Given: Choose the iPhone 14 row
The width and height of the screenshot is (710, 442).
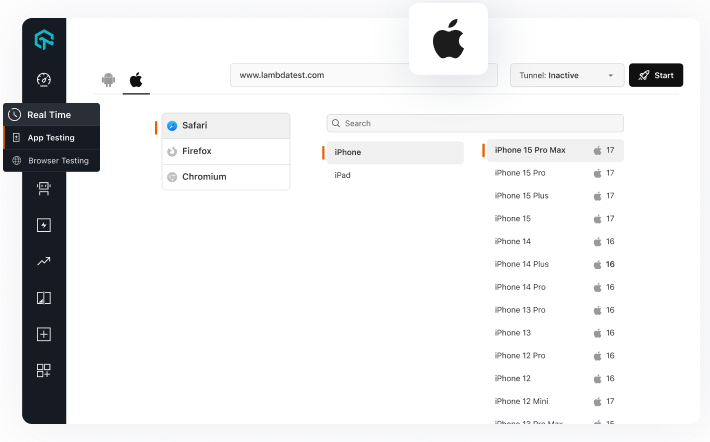Looking at the screenshot, I should pyautogui.click(x=555, y=241).
